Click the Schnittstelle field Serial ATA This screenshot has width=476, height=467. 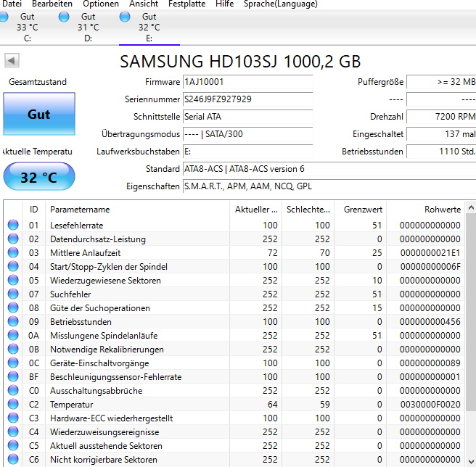[247, 117]
